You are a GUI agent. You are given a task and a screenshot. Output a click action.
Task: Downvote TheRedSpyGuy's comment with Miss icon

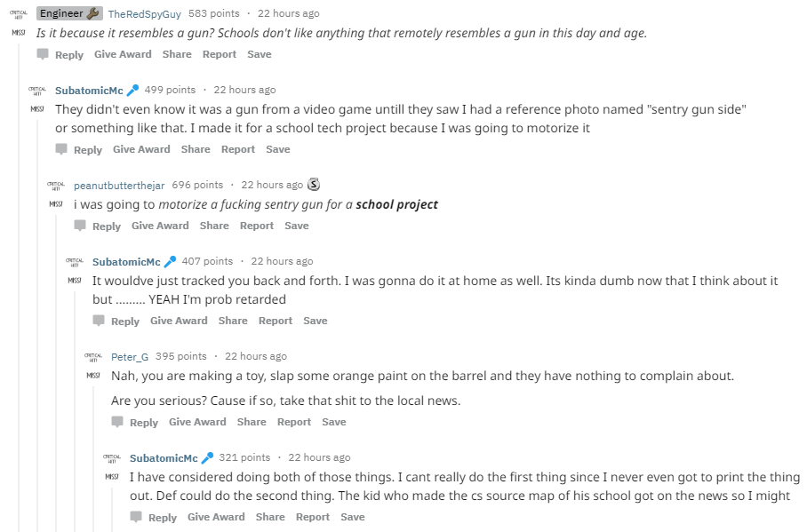pos(19,33)
